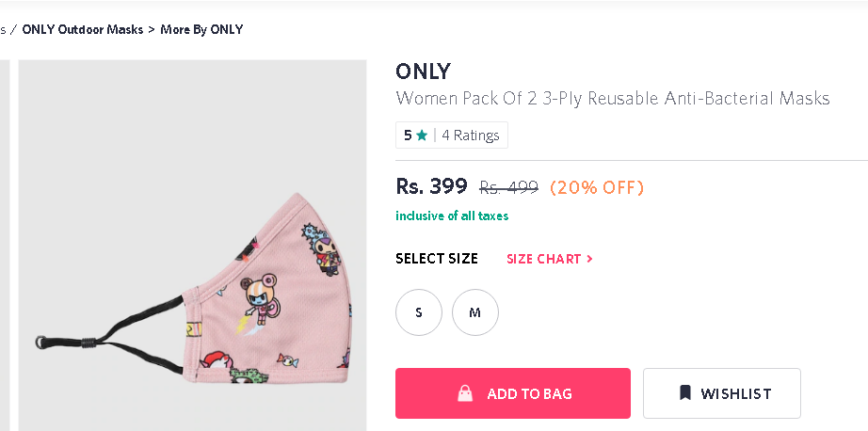Viewport: 868px width, 431px height.
Task: Click the product title about Reusable Masks
Action: point(613,98)
